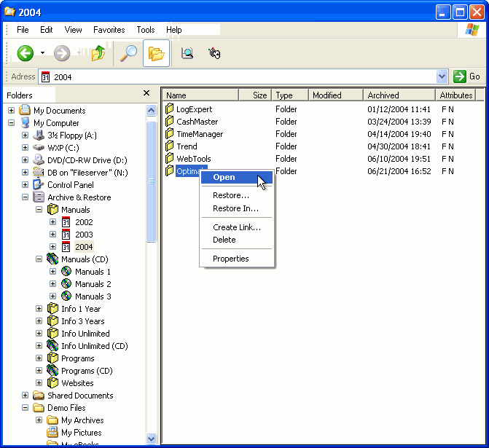
Task: Select the 2003 calendar icon in tree
Action: (66, 235)
